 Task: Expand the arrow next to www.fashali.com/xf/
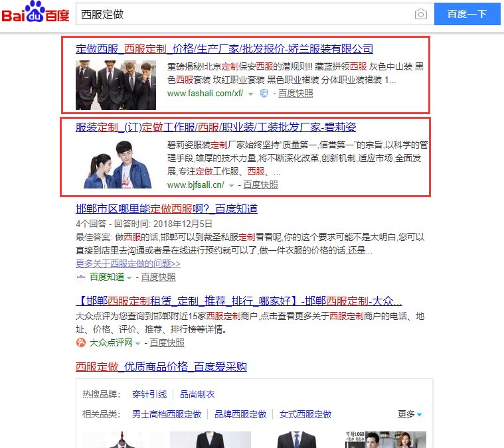tap(251, 94)
